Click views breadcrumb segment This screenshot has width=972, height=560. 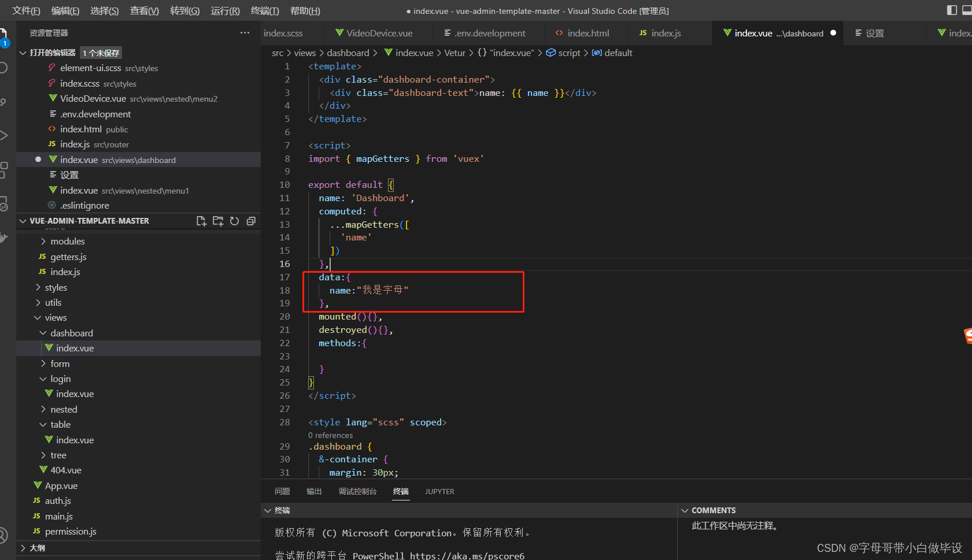[305, 53]
